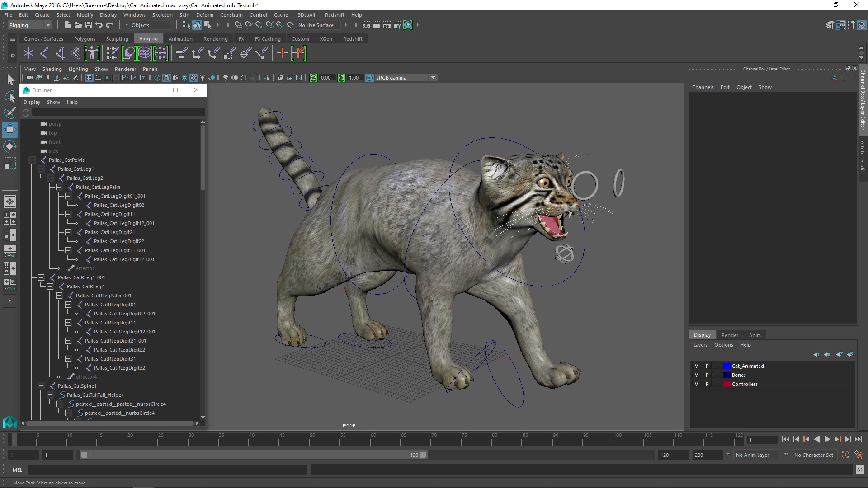The width and height of the screenshot is (868, 488).
Task: Click the Redo arrow icon
Action: [x=109, y=25]
